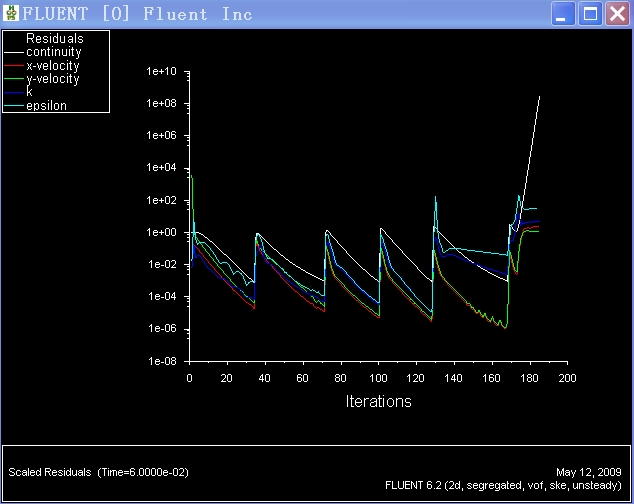Choose the y-velocity legend label
The width and height of the screenshot is (634, 504).
coord(53,79)
